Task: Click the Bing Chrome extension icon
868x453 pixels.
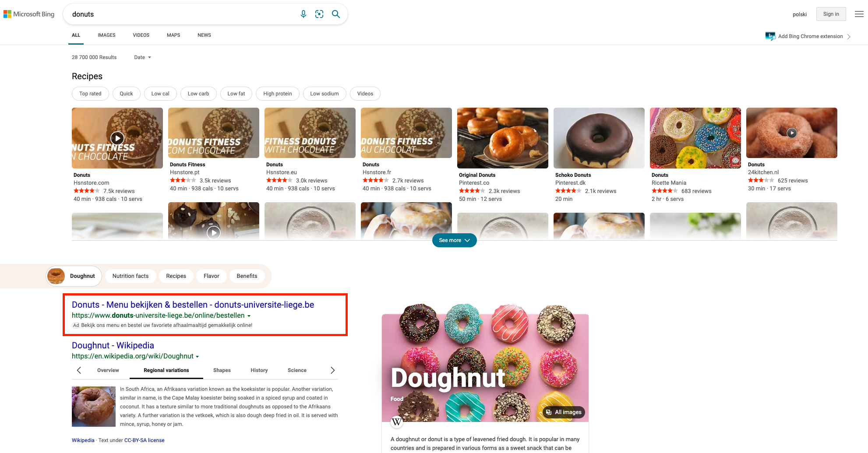Action: [770, 36]
